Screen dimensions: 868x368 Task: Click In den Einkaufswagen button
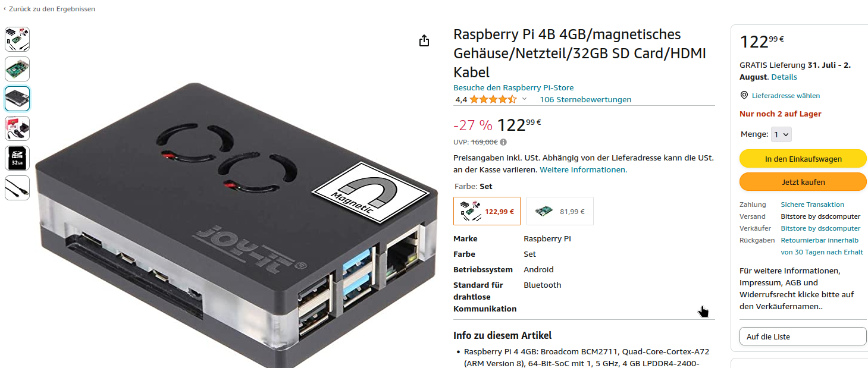coord(803,159)
